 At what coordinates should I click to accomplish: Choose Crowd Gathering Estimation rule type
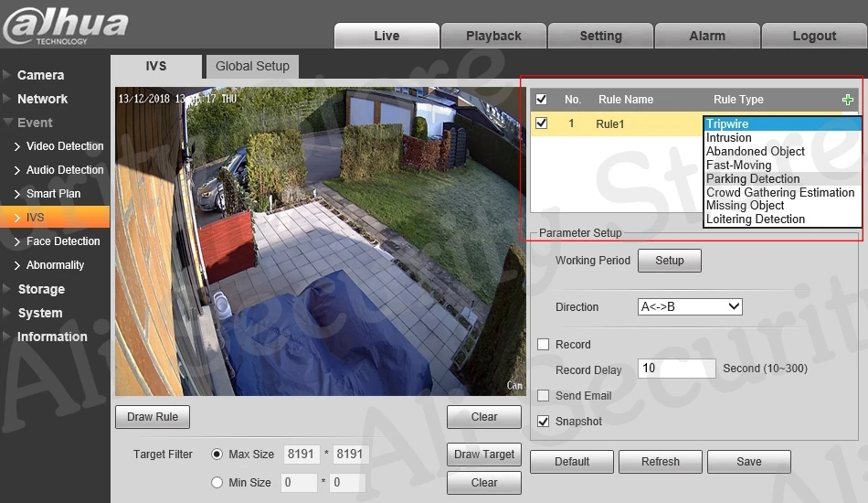tap(782, 192)
